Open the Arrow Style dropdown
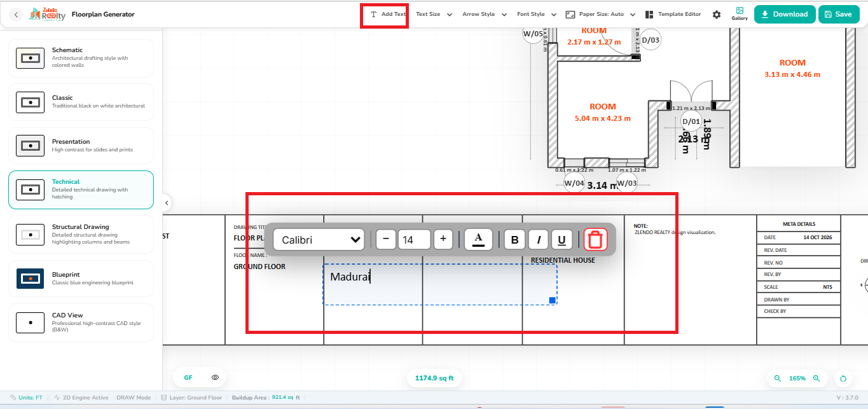This screenshot has height=409, width=868. [x=485, y=14]
